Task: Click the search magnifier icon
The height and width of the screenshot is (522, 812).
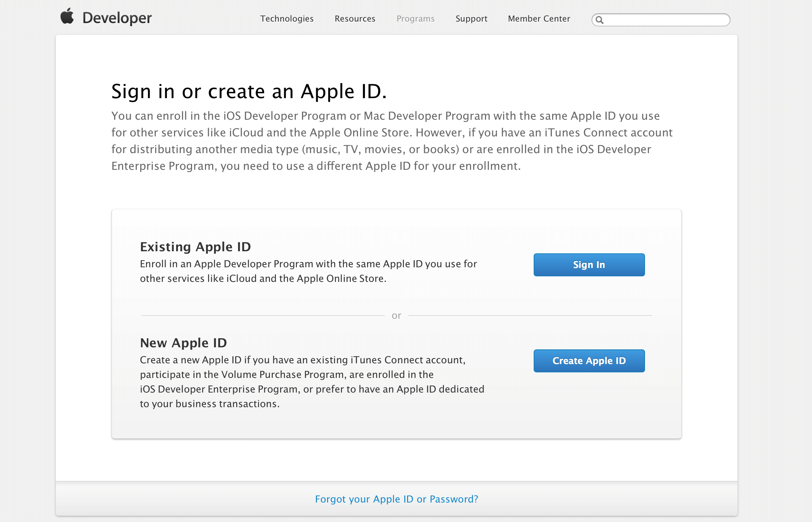Action: pos(599,20)
